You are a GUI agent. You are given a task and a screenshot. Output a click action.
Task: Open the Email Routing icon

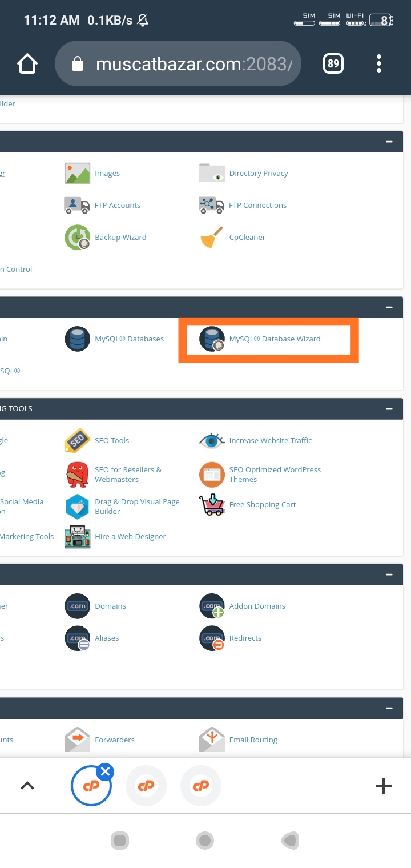coord(211,740)
